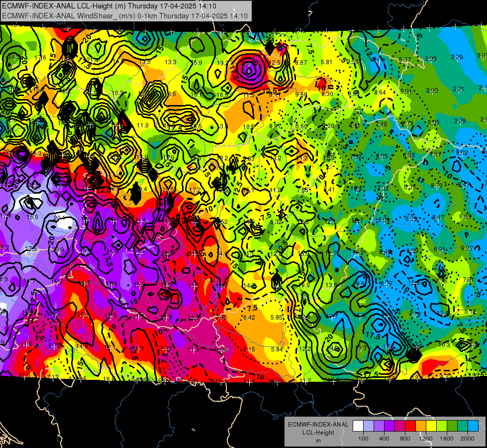Image resolution: width=487 pixels, height=448 pixels.
Task: Click the 3.21 shear value
Action: tap(458, 89)
